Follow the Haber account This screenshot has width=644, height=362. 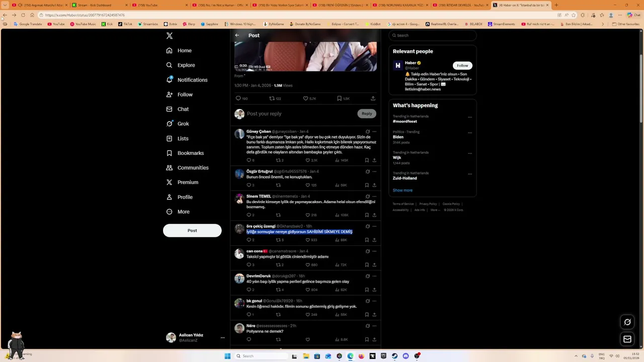(462, 65)
